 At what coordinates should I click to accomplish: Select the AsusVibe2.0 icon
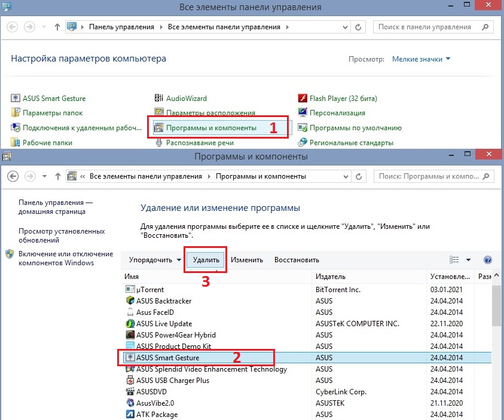(x=130, y=403)
